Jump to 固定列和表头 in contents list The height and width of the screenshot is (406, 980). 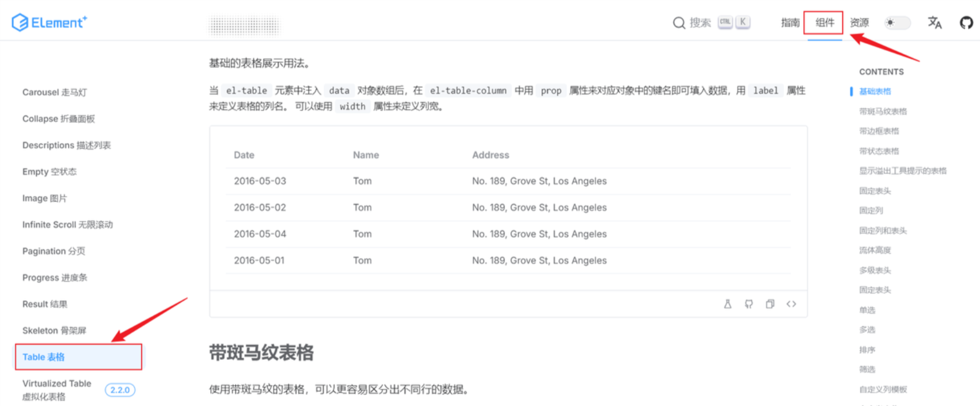click(x=883, y=230)
